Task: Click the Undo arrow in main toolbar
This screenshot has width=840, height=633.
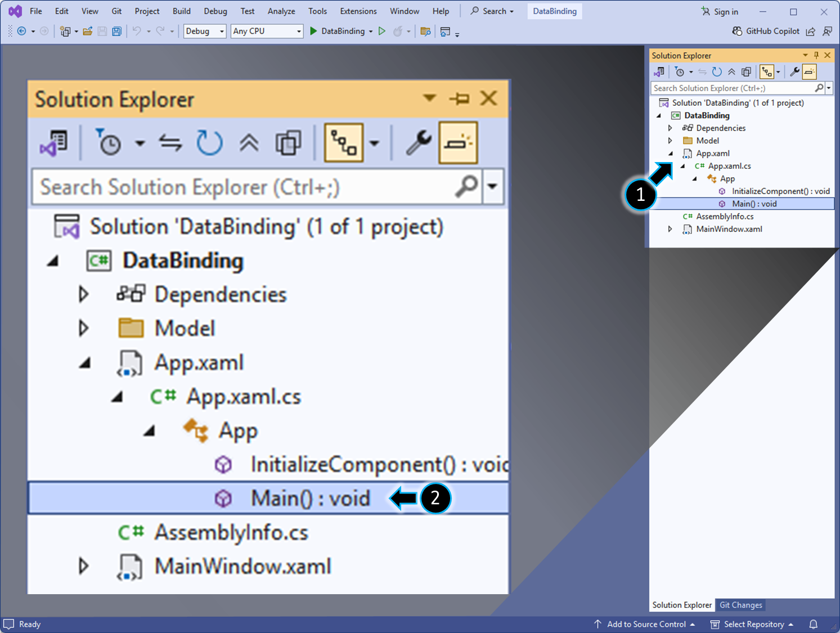Action: click(x=137, y=32)
